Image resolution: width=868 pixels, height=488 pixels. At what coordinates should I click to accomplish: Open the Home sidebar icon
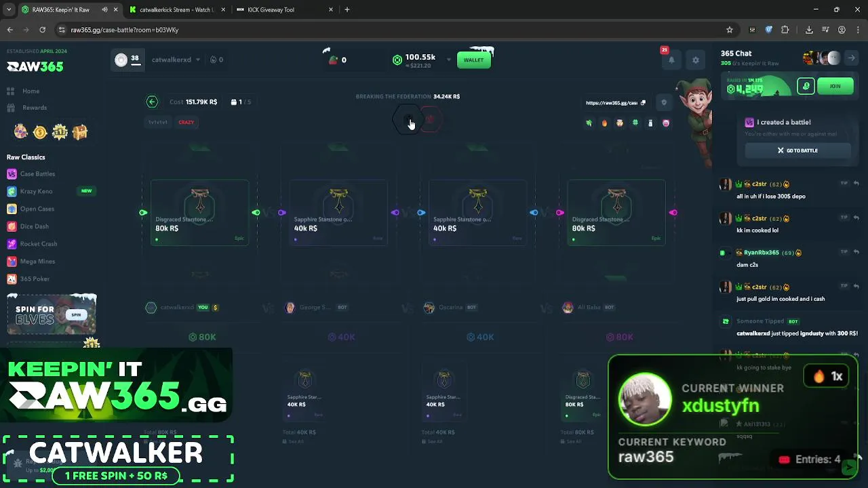point(11,91)
